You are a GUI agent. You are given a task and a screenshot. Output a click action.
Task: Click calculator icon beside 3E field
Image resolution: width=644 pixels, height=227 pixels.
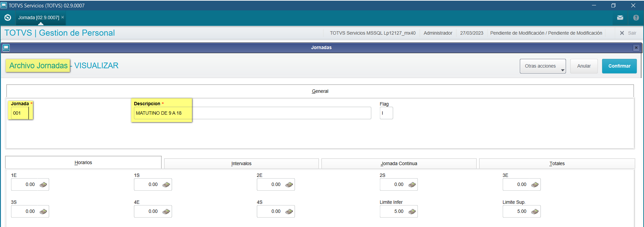point(535,185)
